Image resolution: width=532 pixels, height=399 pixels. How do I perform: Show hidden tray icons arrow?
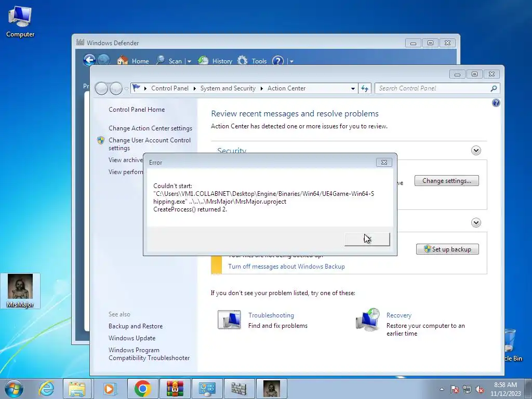442,389
